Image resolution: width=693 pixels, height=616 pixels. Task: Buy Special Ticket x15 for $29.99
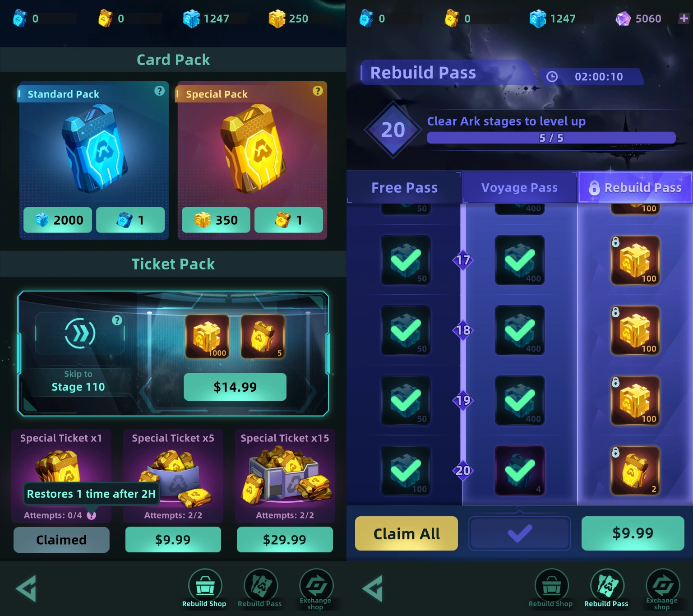click(x=285, y=540)
